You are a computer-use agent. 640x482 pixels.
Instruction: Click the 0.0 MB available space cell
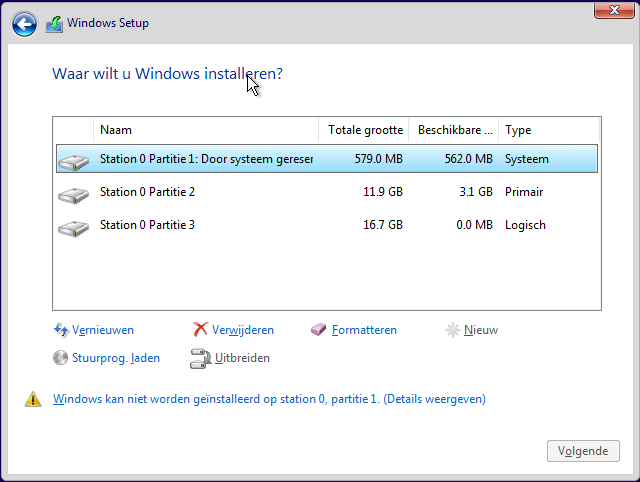point(474,225)
